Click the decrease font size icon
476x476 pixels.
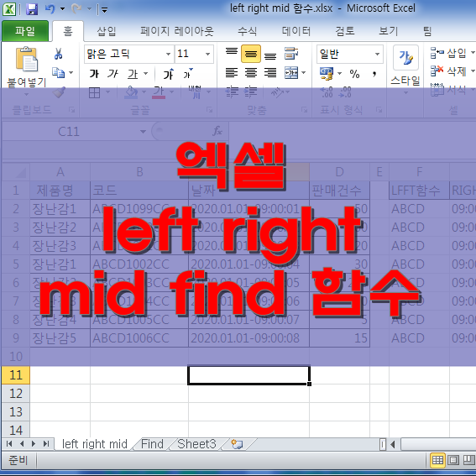click(187, 74)
